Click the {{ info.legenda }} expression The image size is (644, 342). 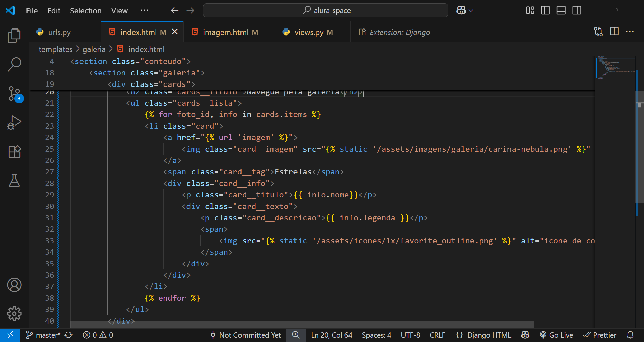click(368, 218)
